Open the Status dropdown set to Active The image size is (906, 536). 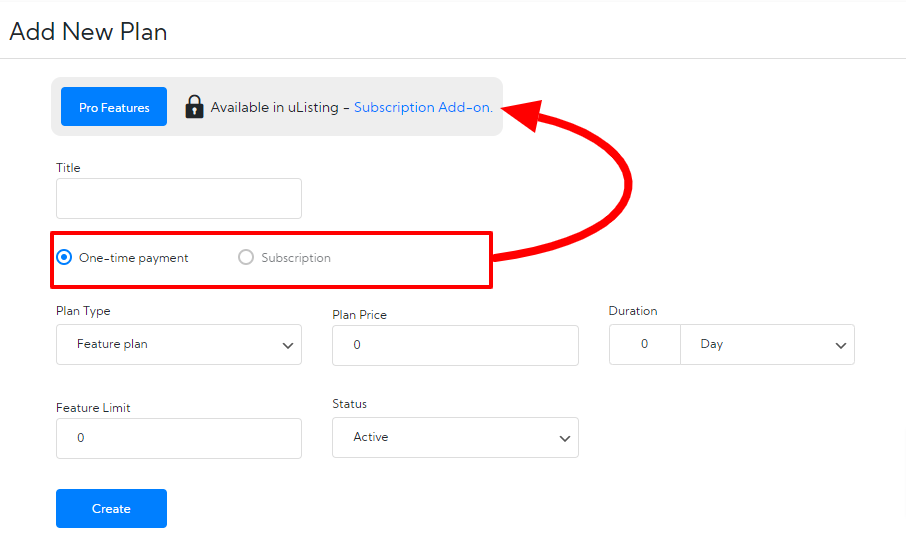tap(455, 437)
